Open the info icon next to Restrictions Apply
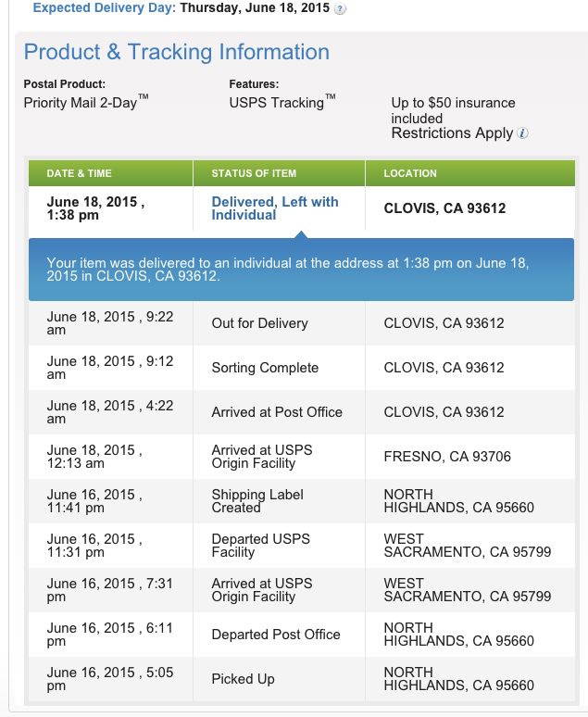Image resolution: width=588 pixels, height=717 pixels. click(523, 133)
